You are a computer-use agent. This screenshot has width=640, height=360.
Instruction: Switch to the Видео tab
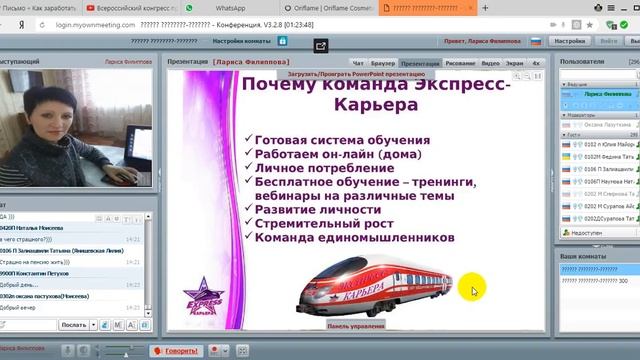(490, 63)
